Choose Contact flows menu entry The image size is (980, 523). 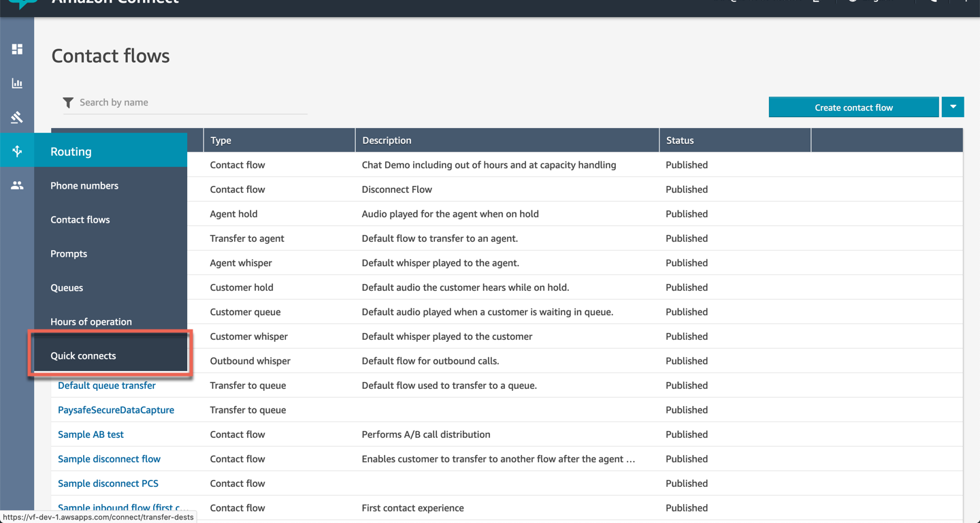pyautogui.click(x=80, y=219)
